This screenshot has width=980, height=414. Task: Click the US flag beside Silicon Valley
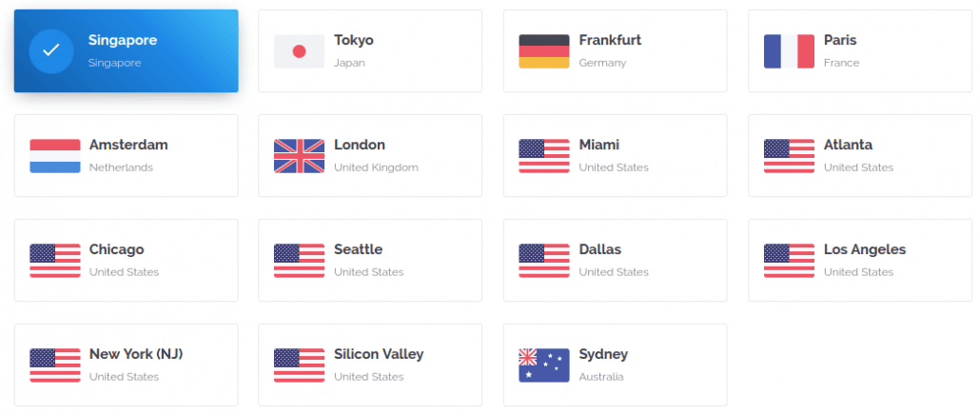[299, 365]
